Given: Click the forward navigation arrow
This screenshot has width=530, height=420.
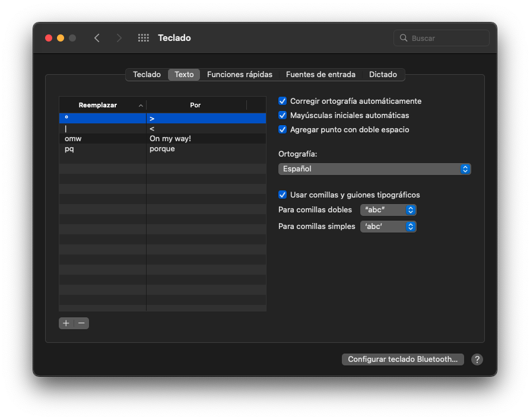Looking at the screenshot, I should pos(119,38).
